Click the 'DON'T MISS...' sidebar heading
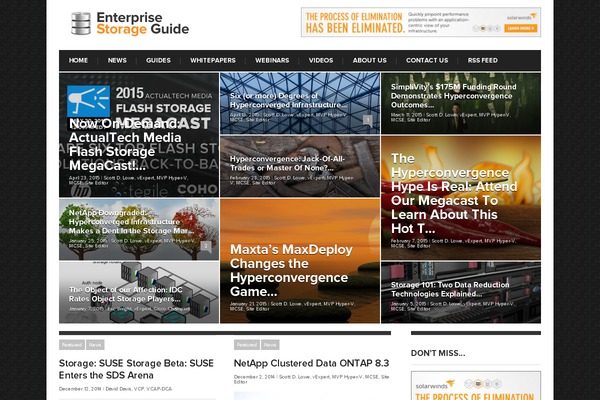 click(x=438, y=353)
